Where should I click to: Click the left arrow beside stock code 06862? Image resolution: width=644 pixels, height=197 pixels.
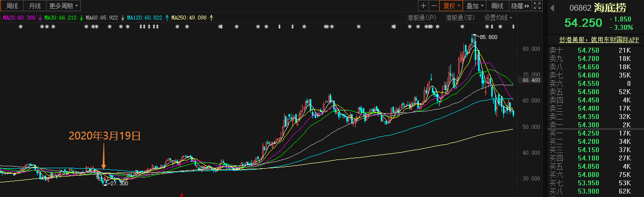(552, 8)
